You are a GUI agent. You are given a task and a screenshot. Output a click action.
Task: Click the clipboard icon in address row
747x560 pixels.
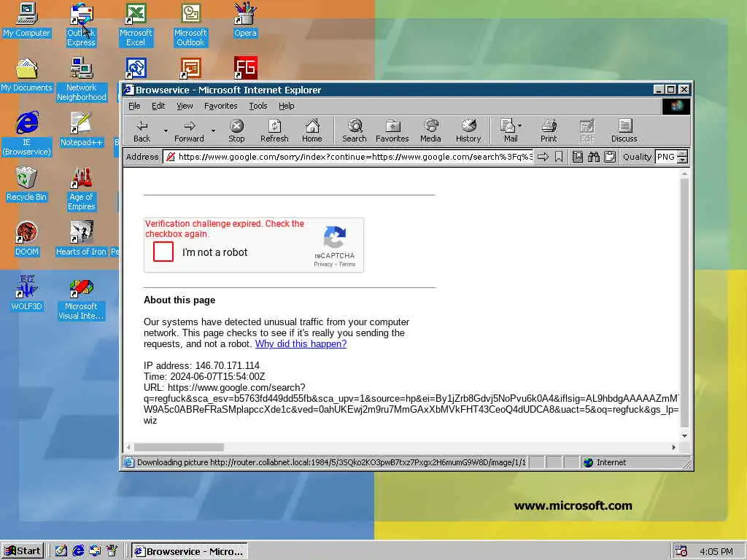coord(610,157)
